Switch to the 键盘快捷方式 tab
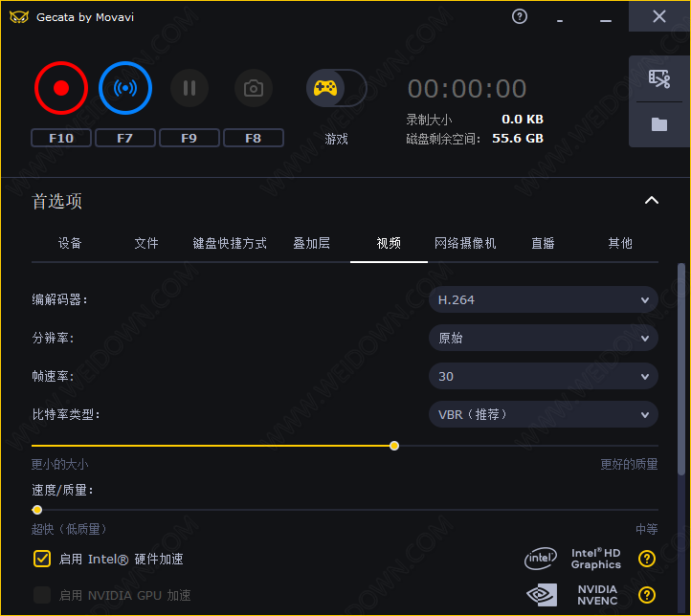The width and height of the screenshot is (691, 616). [230, 243]
